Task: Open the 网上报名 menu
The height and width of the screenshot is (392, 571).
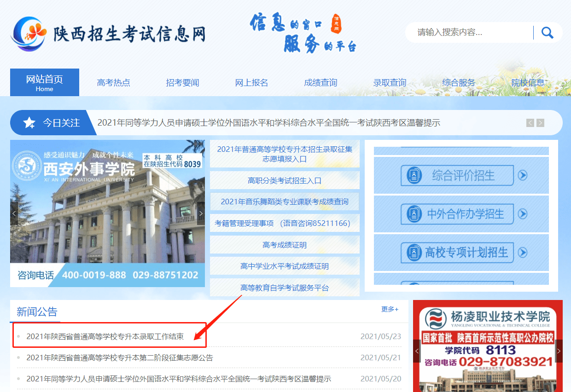Action: click(x=252, y=83)
